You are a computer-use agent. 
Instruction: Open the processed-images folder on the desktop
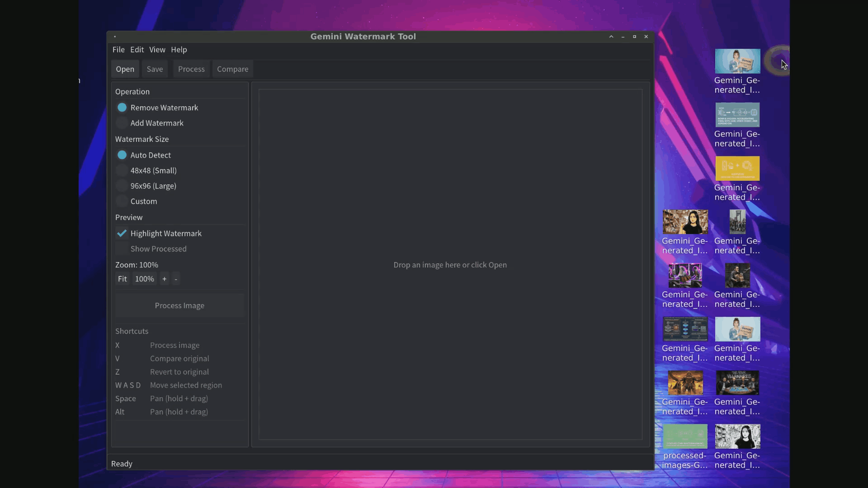pyautogui.click(x=685, y=436)
